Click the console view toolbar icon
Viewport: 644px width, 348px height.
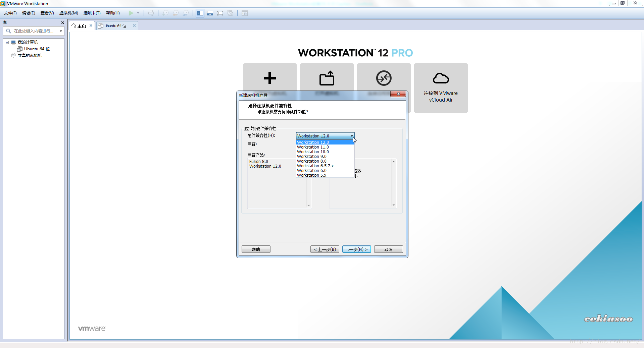[245, 13]
